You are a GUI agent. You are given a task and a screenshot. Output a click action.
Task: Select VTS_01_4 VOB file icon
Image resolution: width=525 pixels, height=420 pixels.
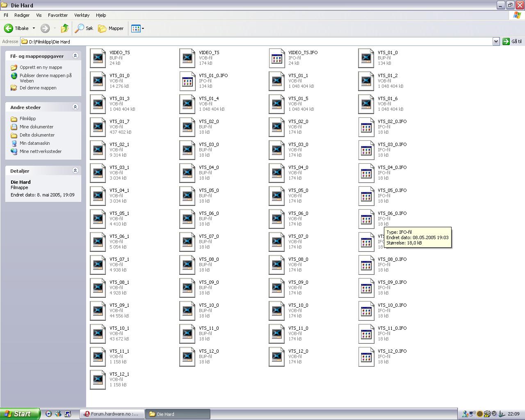(x=187, y=104)
